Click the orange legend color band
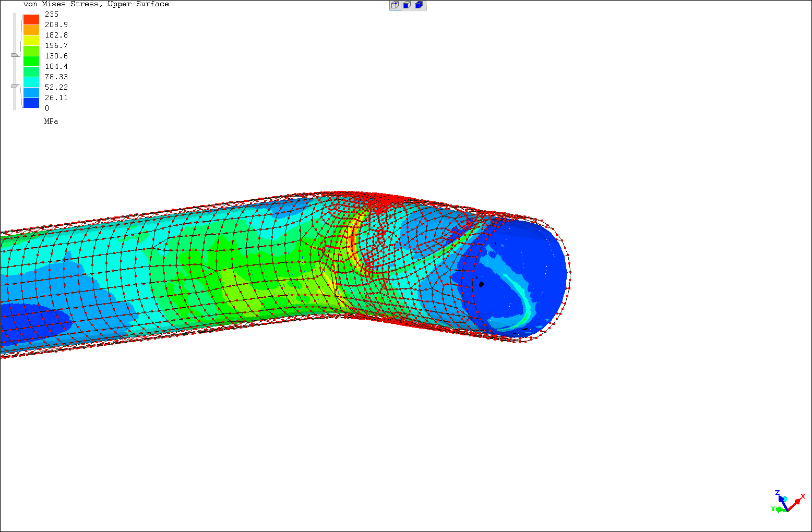 click(31, 30)
